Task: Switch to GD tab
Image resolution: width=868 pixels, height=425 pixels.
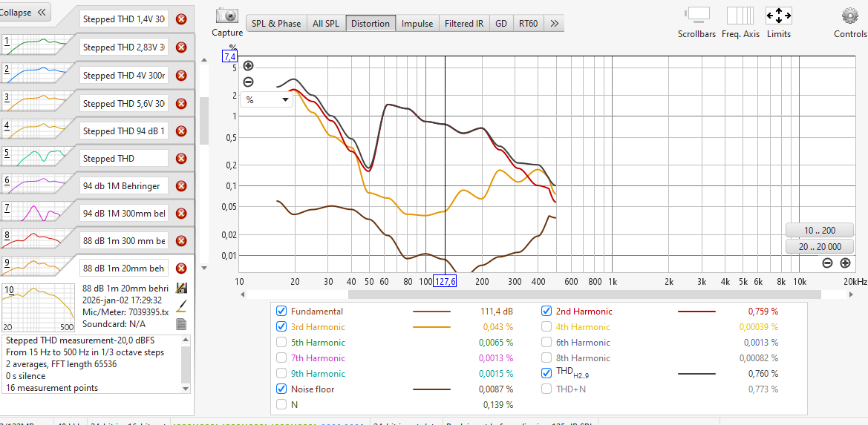Action: tap(501, 23)
